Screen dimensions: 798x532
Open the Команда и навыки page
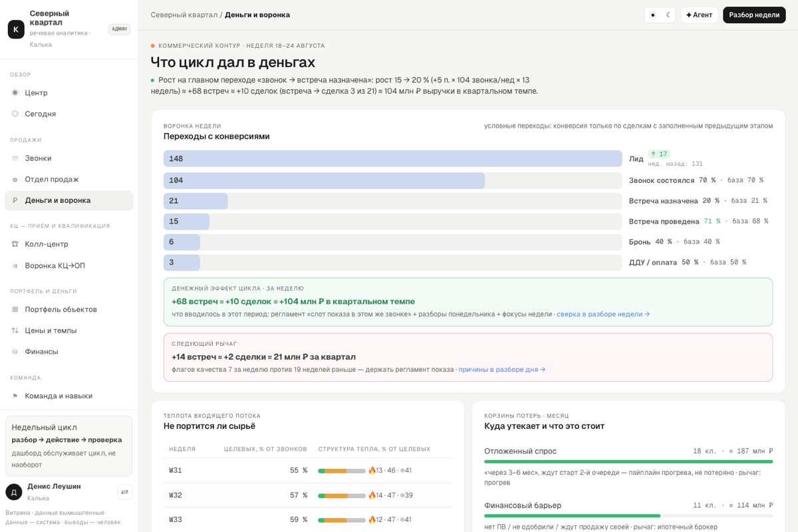pyautogui.click(x=69, y=396)
